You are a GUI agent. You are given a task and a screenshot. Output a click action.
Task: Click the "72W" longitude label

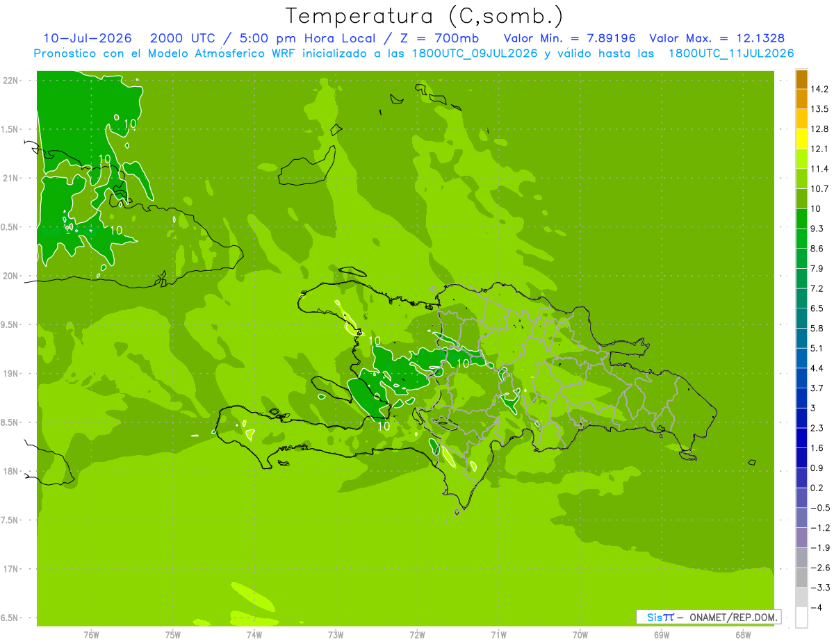[417, 634]
